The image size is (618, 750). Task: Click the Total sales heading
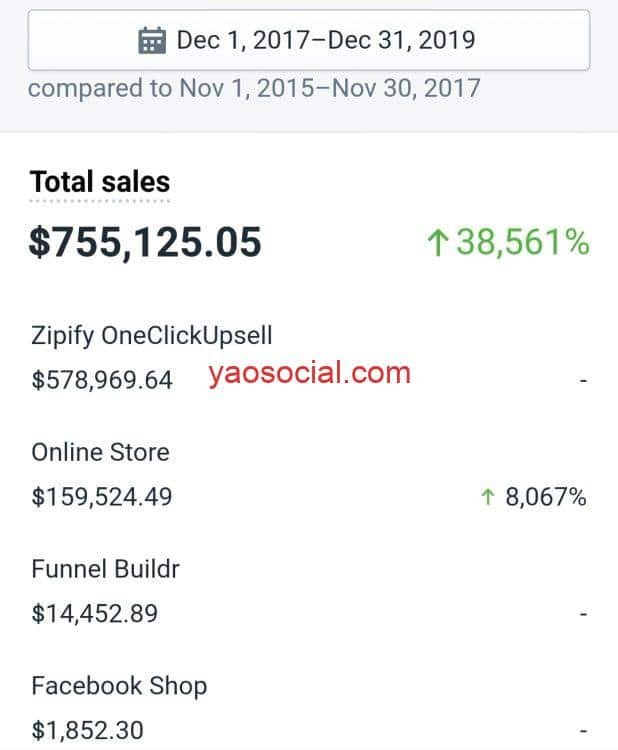(x=100, y=182)
